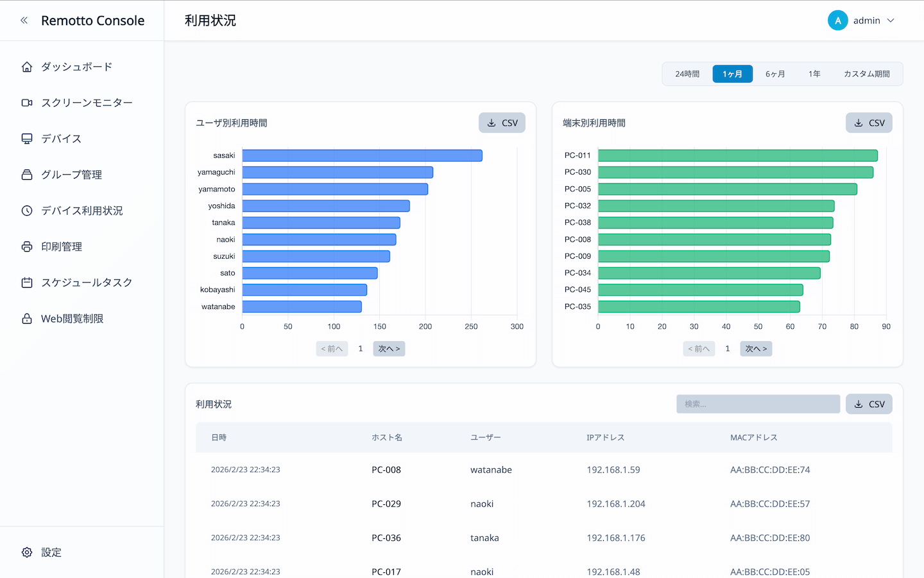This screenshot has width=924, height=578.
Task: Click PC-008 host cell
Action: click(386, 469)
